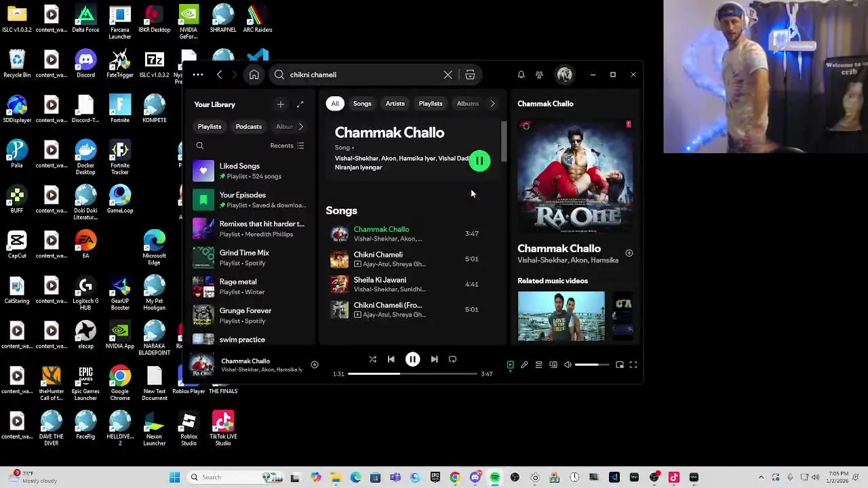Toggle the Now Playing view panel
The height and width of the screenshot is (488, 868).
tap(510, 365)
